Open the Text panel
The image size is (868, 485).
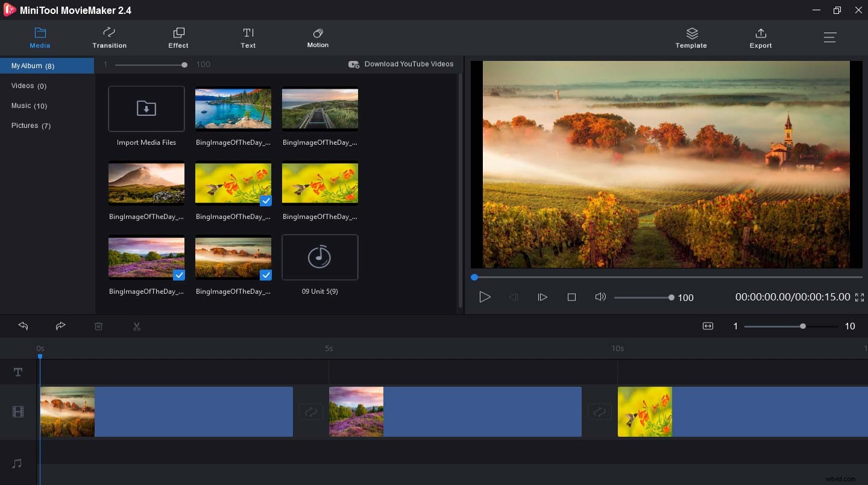tap(248, 37)
